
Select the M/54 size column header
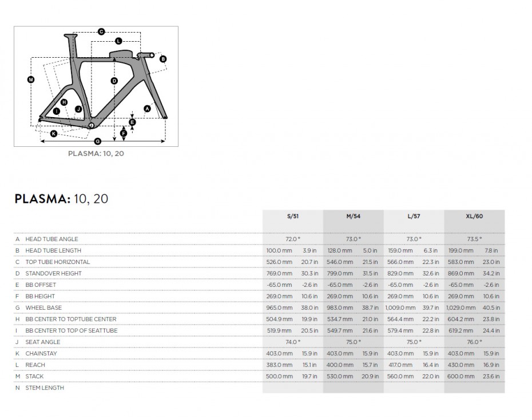353,216
